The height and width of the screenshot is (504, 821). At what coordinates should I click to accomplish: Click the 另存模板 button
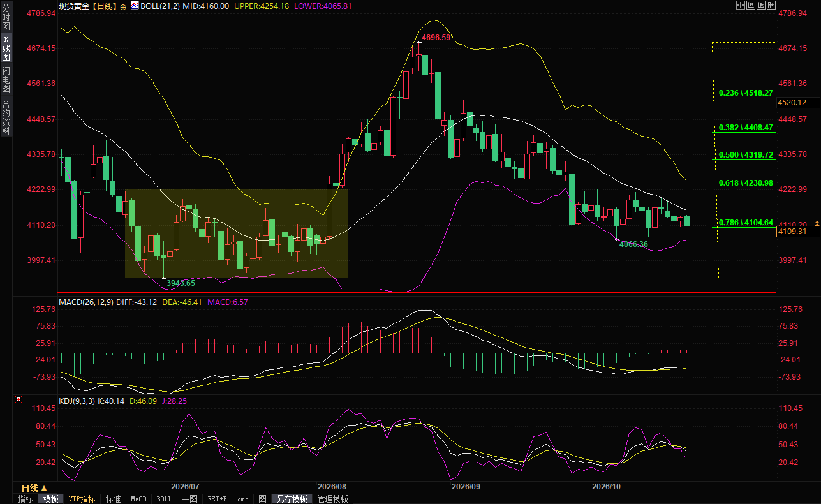point(292,499)
